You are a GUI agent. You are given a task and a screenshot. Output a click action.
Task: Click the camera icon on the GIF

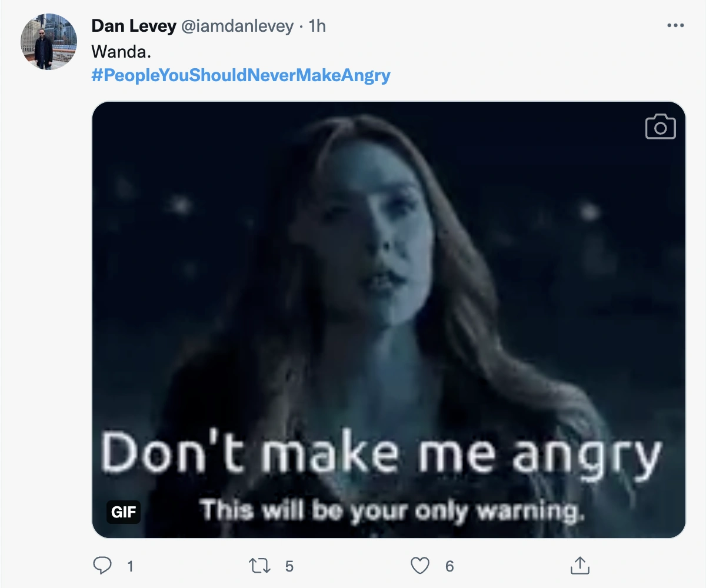click(x=660, y=126)
